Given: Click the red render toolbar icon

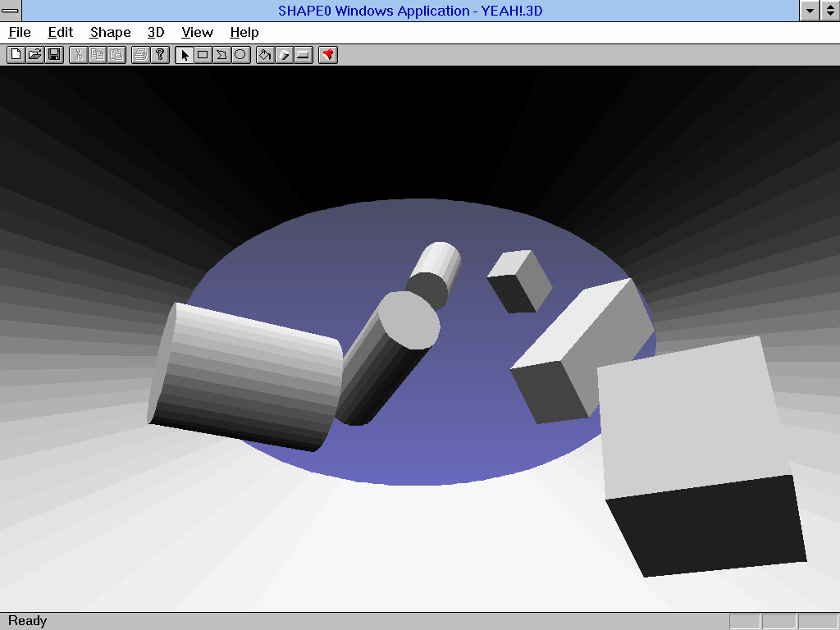Looking at the screenshot, I should (x=328, y=55).
